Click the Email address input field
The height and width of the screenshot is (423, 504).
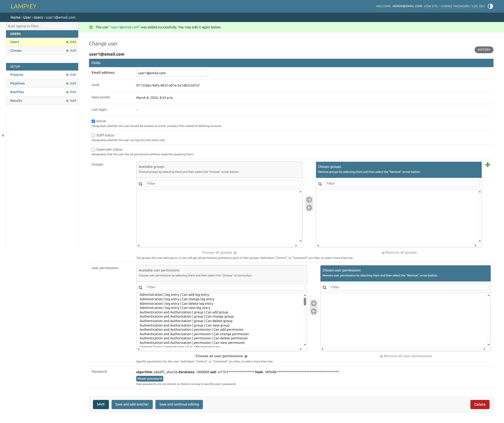(x=172, y=73)
